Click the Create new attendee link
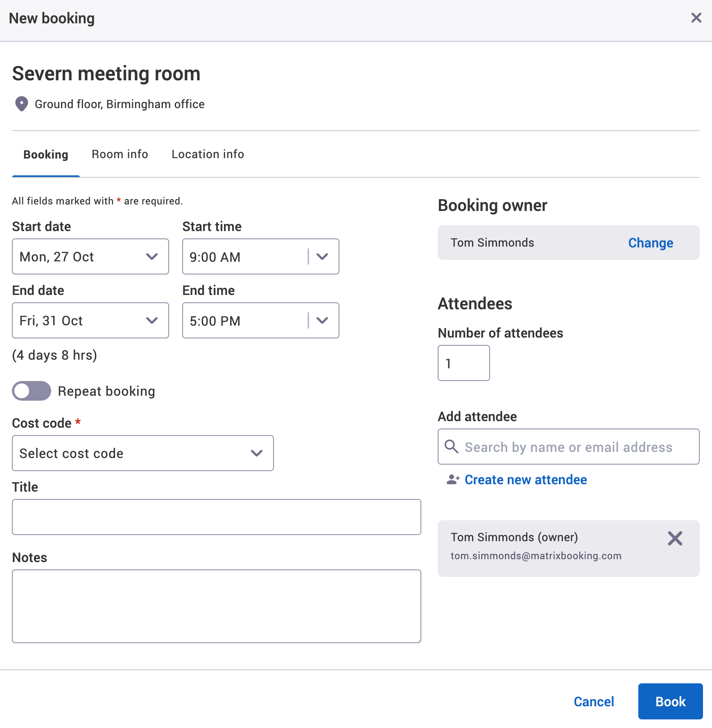The image size is (712, 728). click(x=525, y=480)
